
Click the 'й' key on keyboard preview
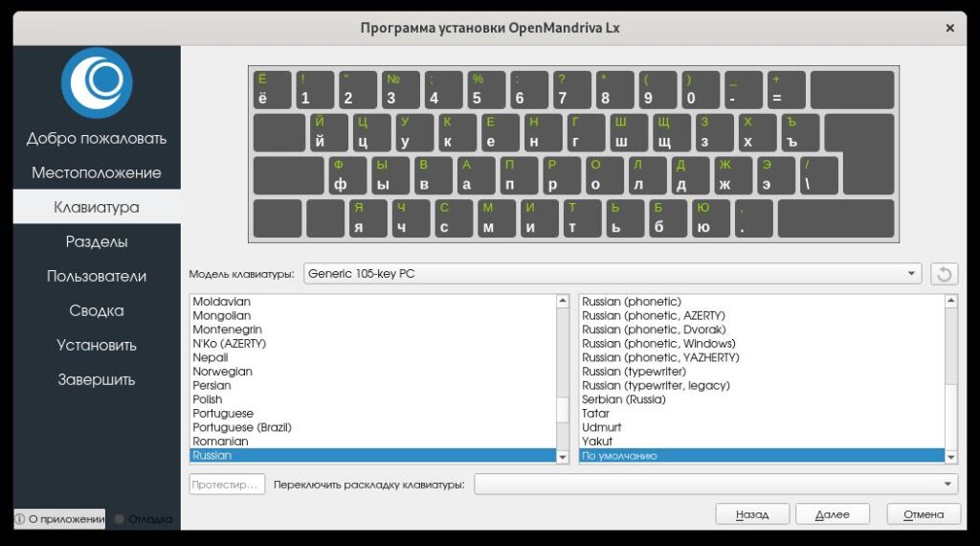click(x=329, y=132)
